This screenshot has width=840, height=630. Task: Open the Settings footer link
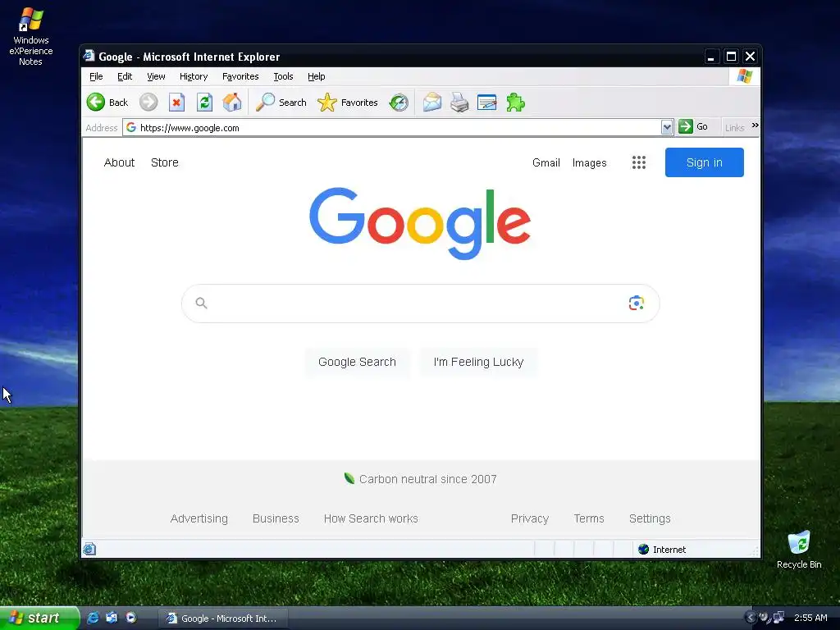click(x=650, y=518)
